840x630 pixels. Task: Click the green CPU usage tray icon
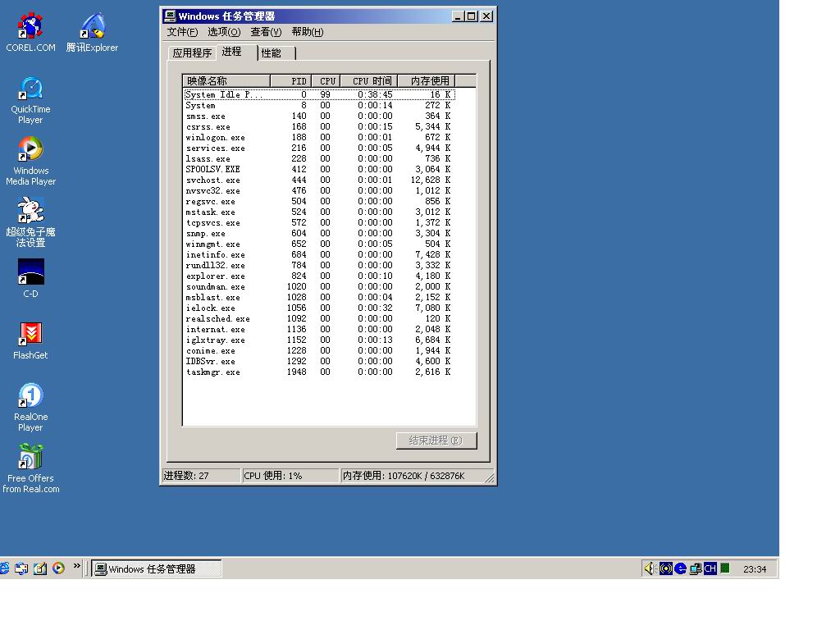coord(725,568)
